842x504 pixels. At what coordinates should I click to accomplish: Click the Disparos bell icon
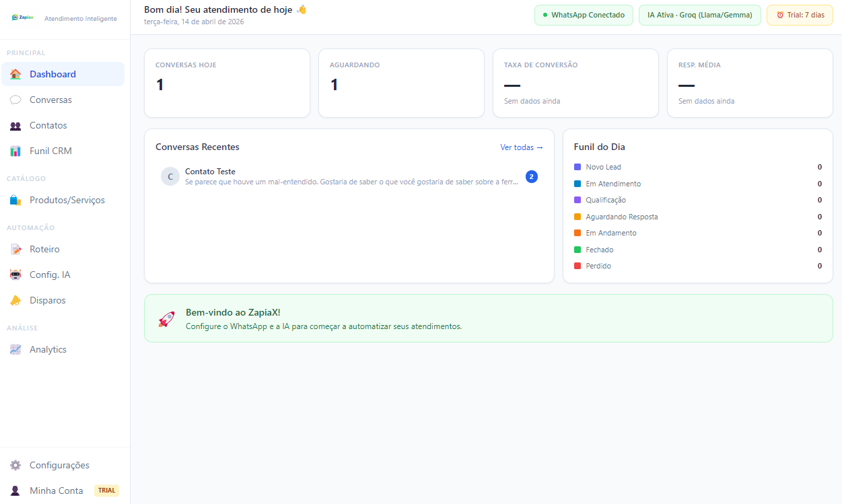point(15,301)
